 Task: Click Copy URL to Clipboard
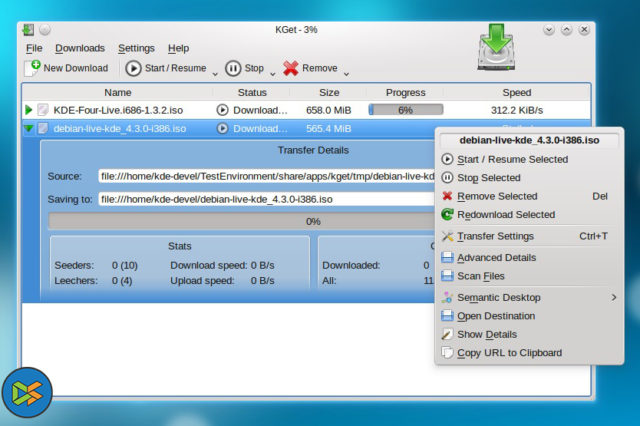[509, 353]
